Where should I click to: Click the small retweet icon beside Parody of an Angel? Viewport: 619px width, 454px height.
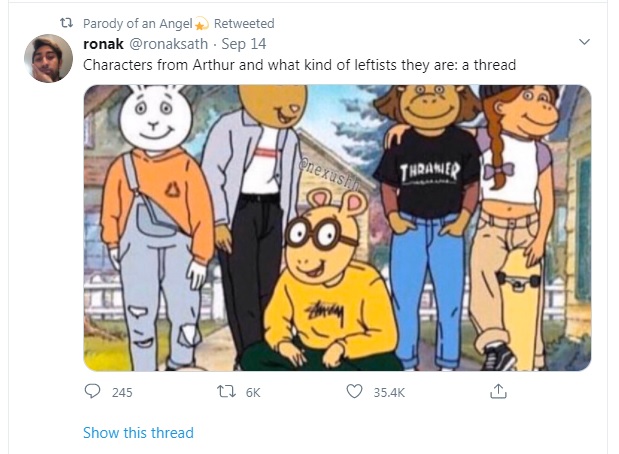pyautogui.click(x=66, y=23)
